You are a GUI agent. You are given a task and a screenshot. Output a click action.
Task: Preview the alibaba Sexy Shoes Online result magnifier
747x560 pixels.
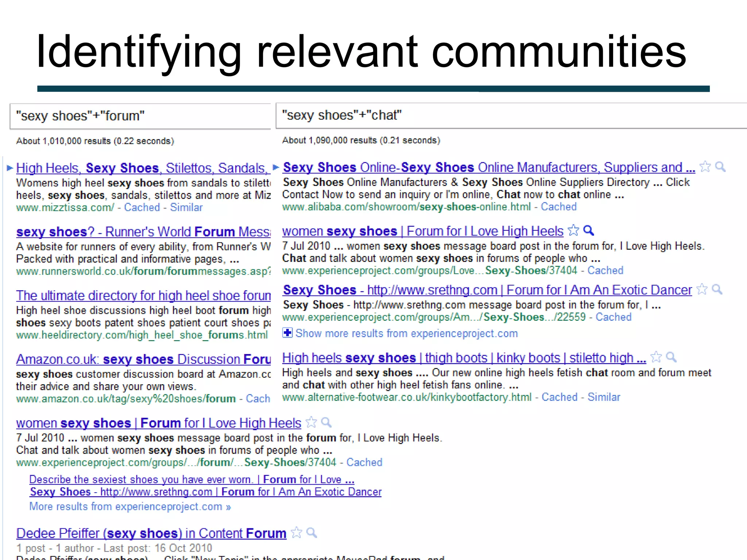[x=720, y=167]
